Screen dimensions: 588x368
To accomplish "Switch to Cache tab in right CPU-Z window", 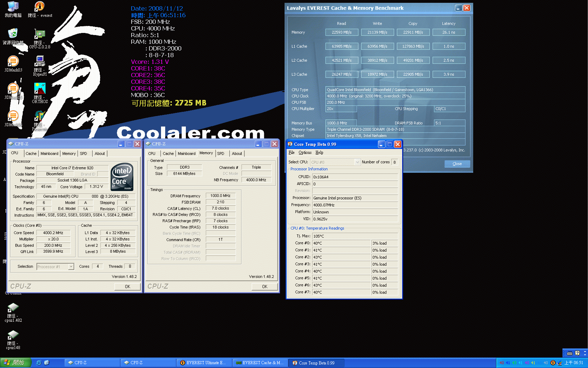I will [168, 154].
